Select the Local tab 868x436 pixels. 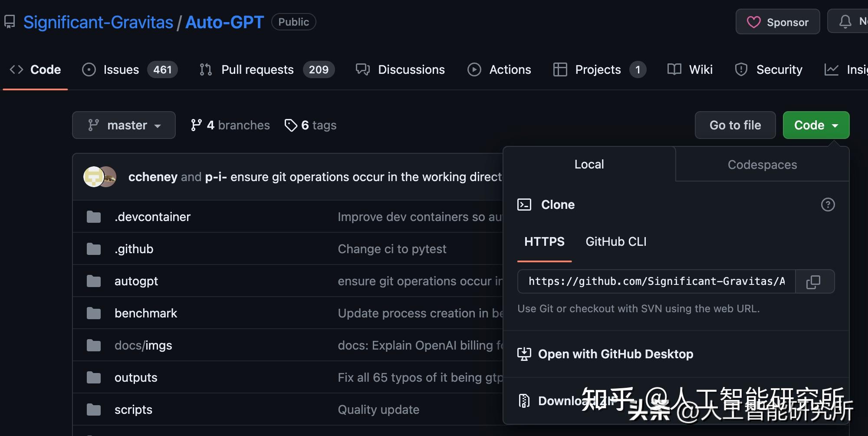(x=589, y=164)
